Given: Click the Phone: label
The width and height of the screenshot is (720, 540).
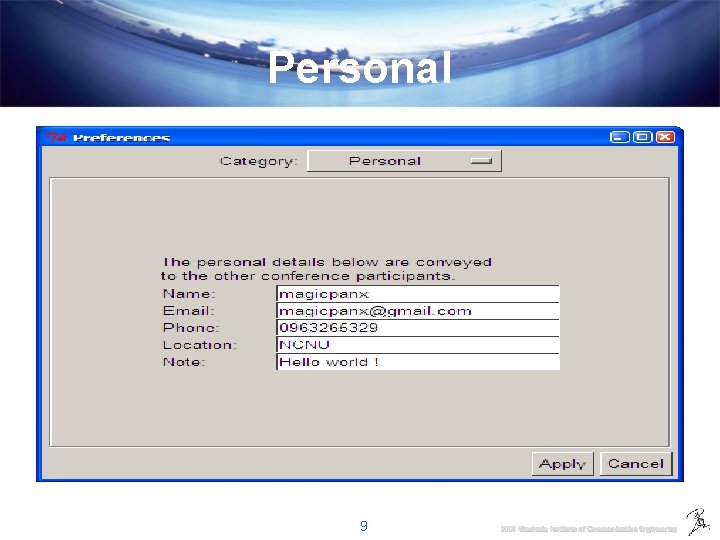Looking at the screenshot, I should click(x=191, y=328).
